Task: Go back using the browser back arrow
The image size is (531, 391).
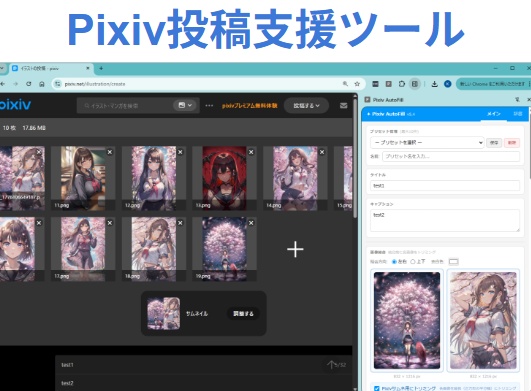Action: (x=2, y=84)
